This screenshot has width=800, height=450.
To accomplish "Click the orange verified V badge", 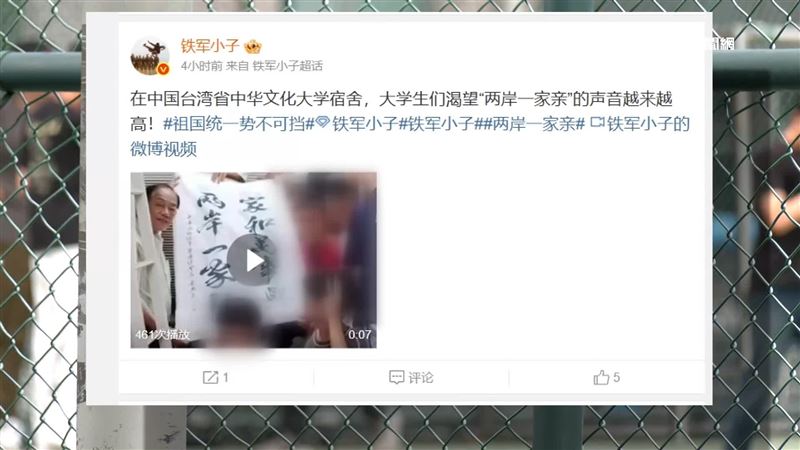I will (163, 69).
